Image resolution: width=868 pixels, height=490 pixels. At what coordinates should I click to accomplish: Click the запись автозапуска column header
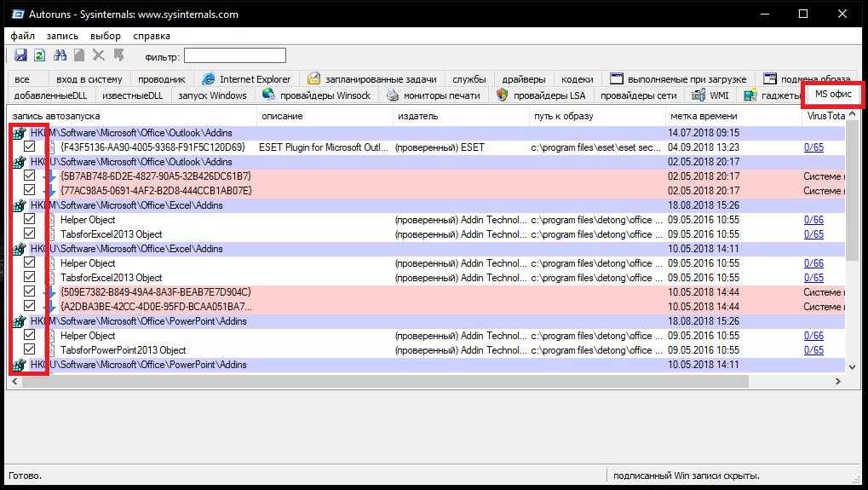point(56,116)
